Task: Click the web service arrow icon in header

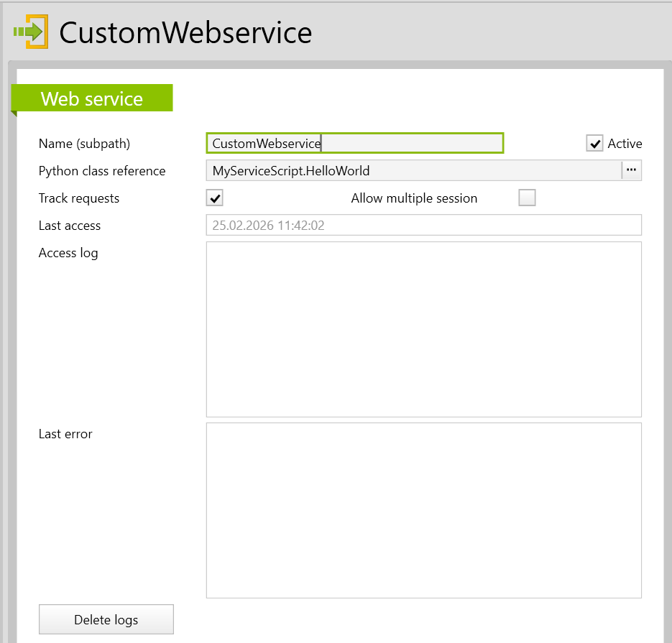Action: click(x=31, y=32)
